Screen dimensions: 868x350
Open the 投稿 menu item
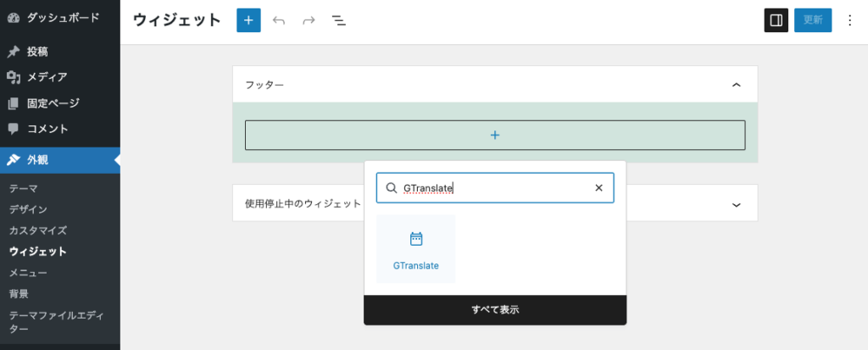pos(38,51)
